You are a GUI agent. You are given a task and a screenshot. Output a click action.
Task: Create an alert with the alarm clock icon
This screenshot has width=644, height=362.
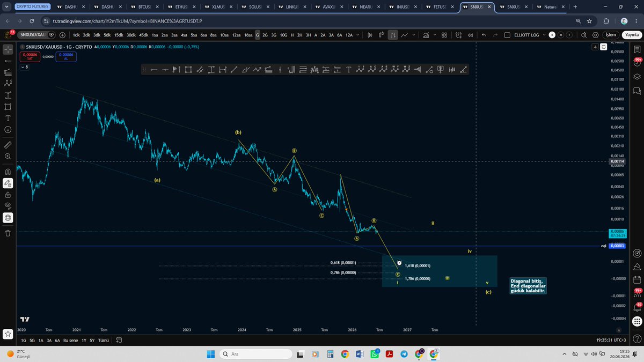459,35
